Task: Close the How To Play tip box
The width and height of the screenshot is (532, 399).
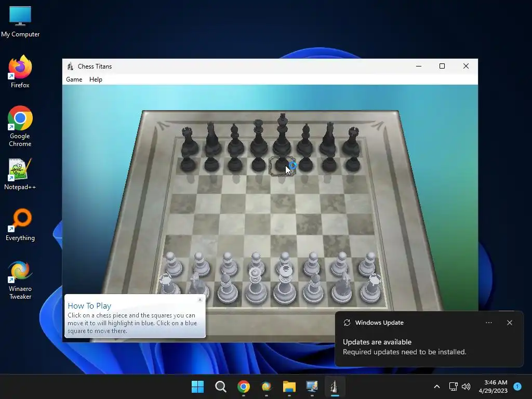Action: click(x=200, y=300)
